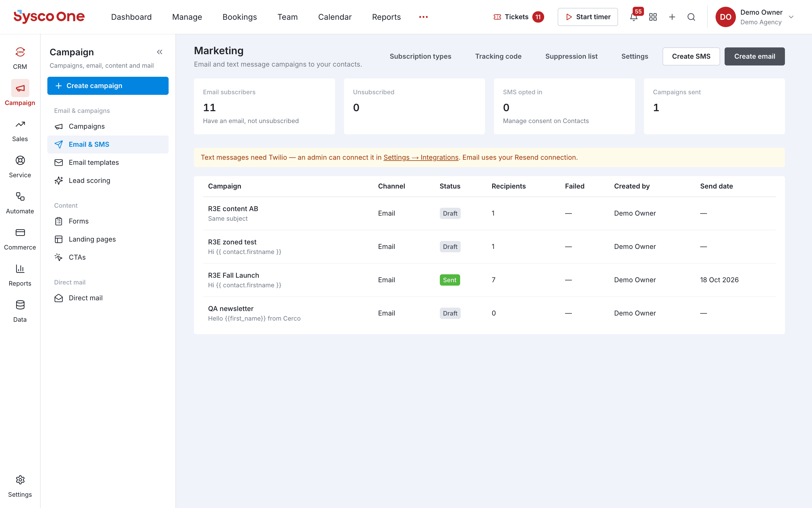Screen dimensions: 812x508
Task: Open Tickets with 11 badge
Action: (x=519, y=17)
